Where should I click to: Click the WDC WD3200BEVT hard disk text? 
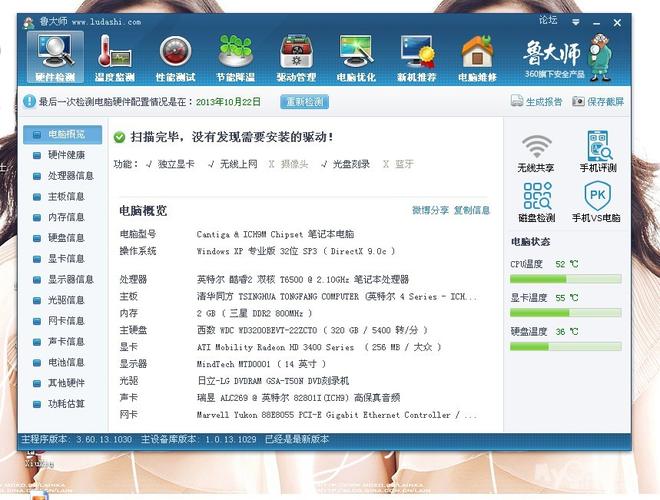tap(312, 330)
